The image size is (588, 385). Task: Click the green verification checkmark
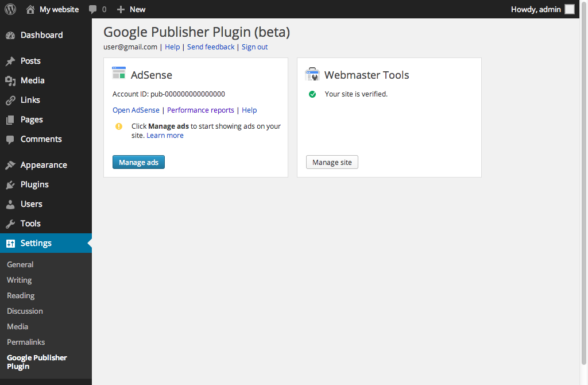pyautogui.click(x=312, y=94)
